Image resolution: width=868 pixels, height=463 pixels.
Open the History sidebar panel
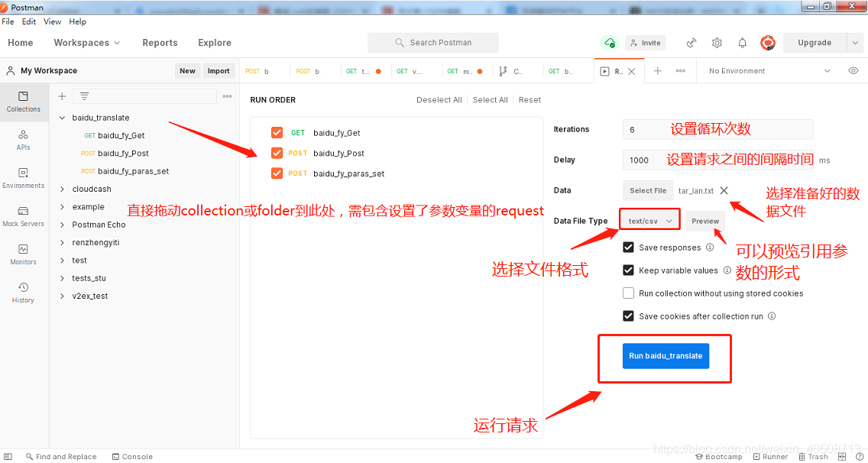[x=23, y=293]
